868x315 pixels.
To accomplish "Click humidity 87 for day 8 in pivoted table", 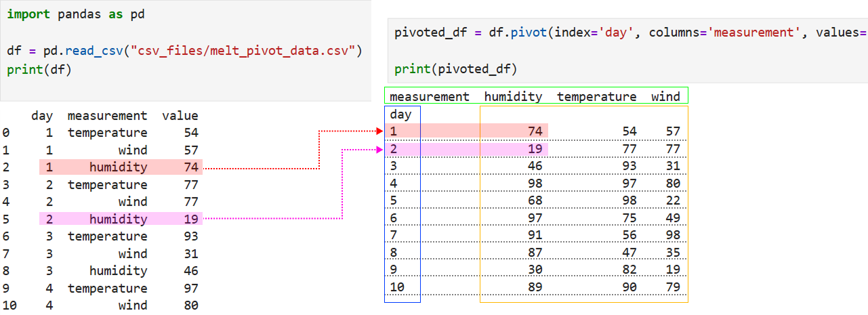I will coord(535,254).
